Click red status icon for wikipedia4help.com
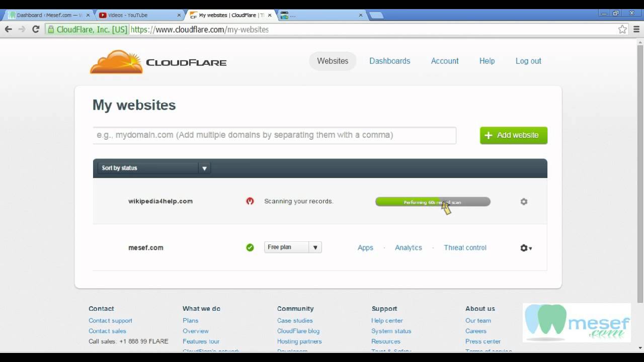This screenshot has width=644, height=362. coord(250,201)
